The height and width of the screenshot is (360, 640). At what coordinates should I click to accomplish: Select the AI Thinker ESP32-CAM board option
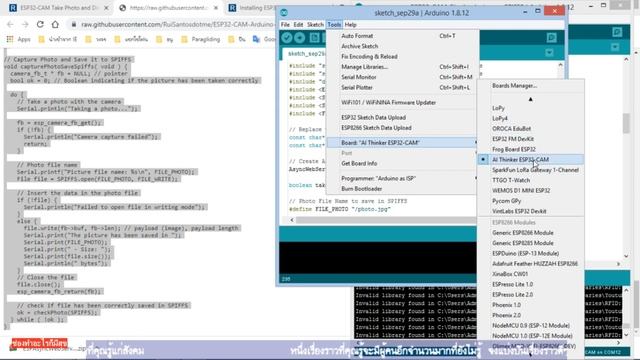(x=531, y=160)
